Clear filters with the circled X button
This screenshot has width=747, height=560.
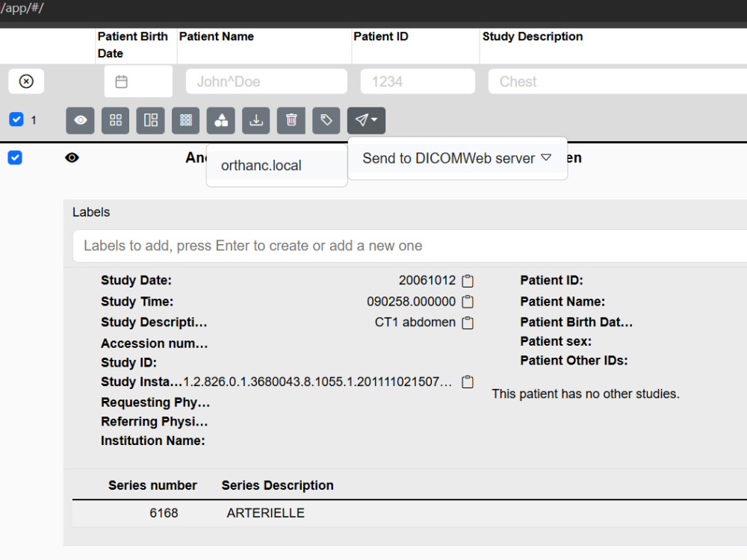pyautogui.click(x=26, y=81)
